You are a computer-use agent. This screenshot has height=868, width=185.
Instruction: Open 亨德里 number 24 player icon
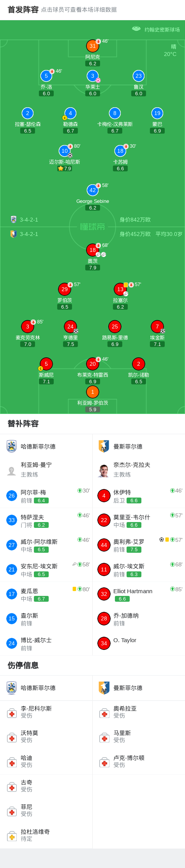coord(70,327)
